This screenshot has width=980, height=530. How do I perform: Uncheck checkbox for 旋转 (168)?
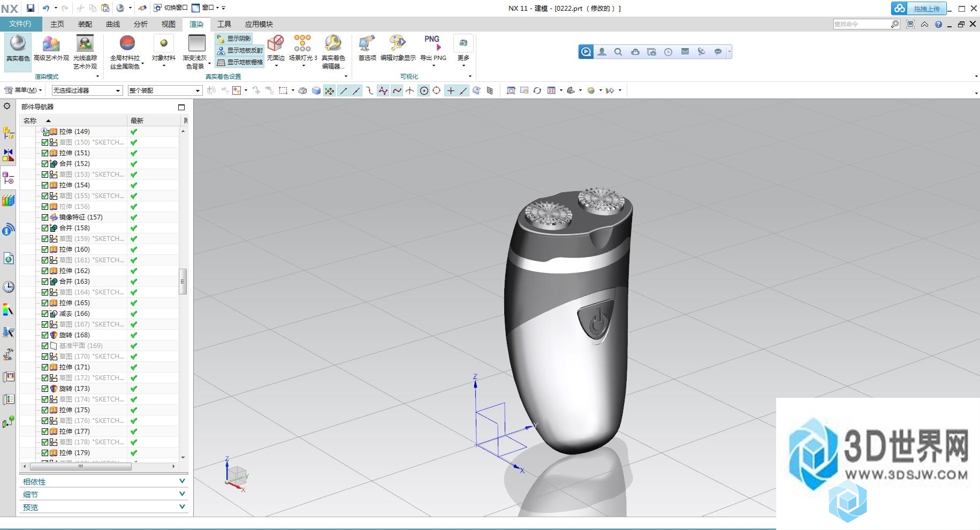click(x=45, y=335)
